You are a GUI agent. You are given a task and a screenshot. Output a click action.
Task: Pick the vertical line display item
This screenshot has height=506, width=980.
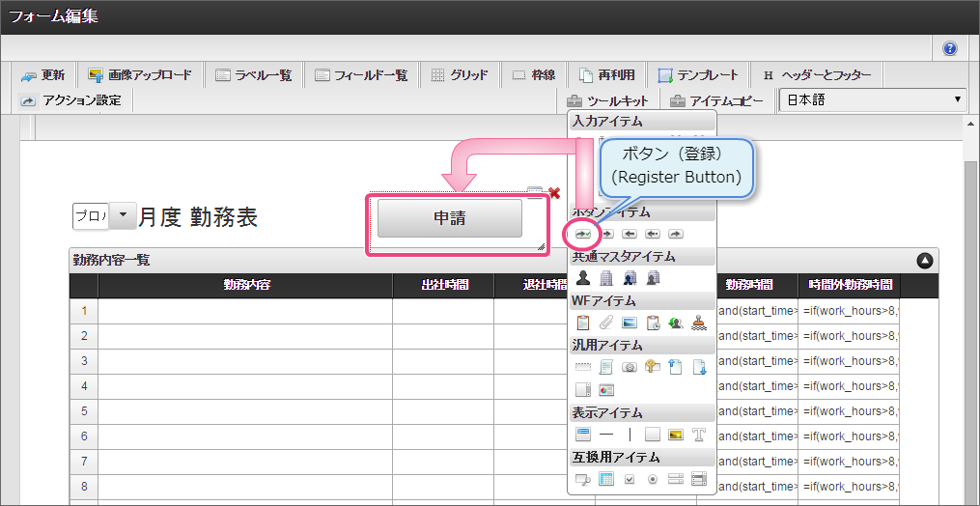630,434
